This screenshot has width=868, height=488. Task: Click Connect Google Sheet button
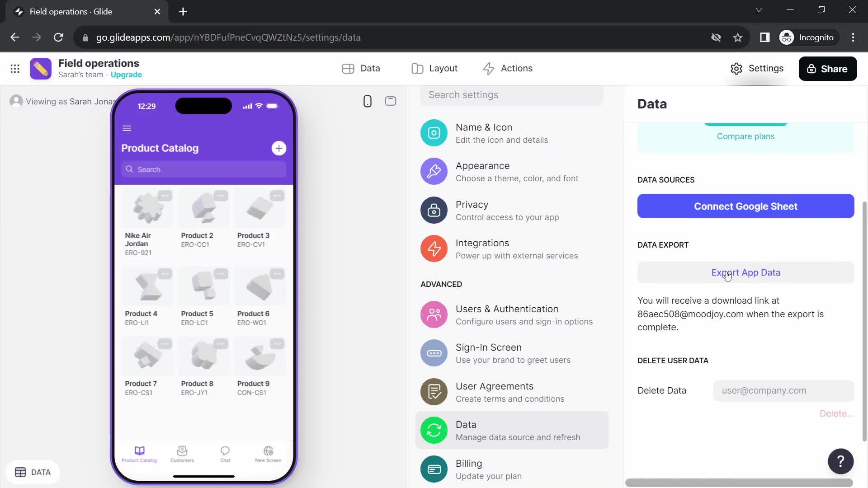[x=746, y=206]
